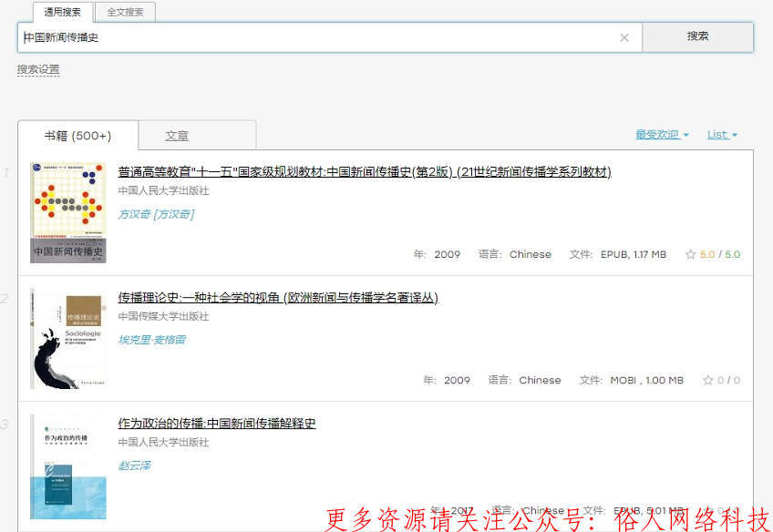This screenshot has width=773, height=532.
Task: Click the language Chinese in the 传播理论史 row
Action: pyautogui.click(x=541, y=380)
